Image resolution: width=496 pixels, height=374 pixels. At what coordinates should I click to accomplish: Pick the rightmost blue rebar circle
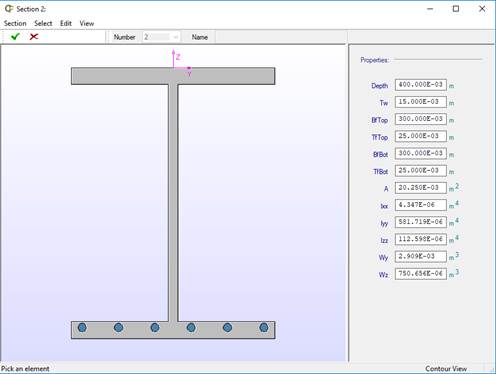264,328
